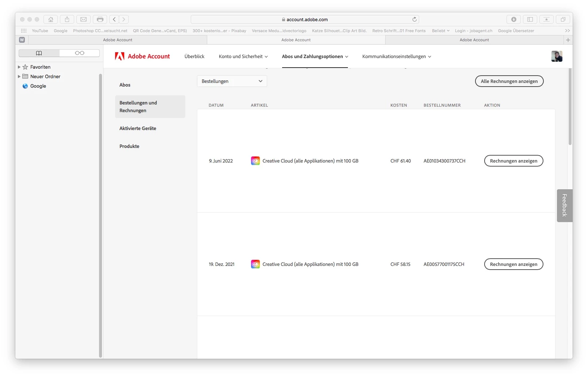588x377 pixels.
Task: Open the Feedback side tab
Action: click(565, 205)
